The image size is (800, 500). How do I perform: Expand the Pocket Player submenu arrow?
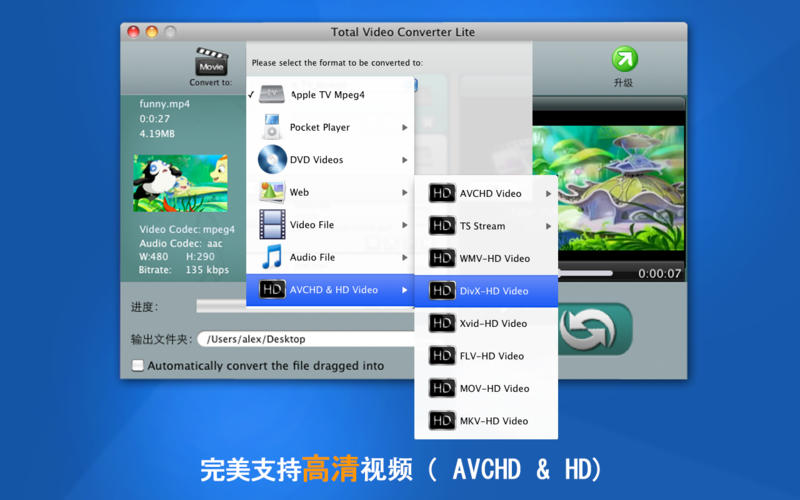tap(405, 127)
